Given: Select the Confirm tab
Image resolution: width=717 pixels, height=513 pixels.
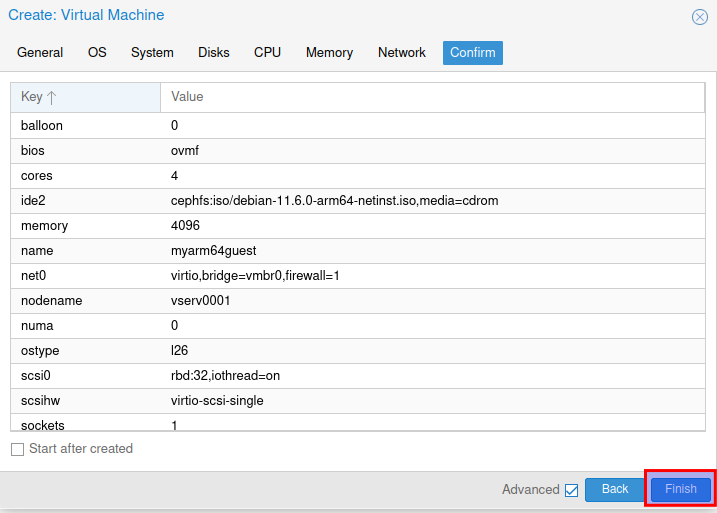Looking at the screenshot, I should (x=472, y=53).
